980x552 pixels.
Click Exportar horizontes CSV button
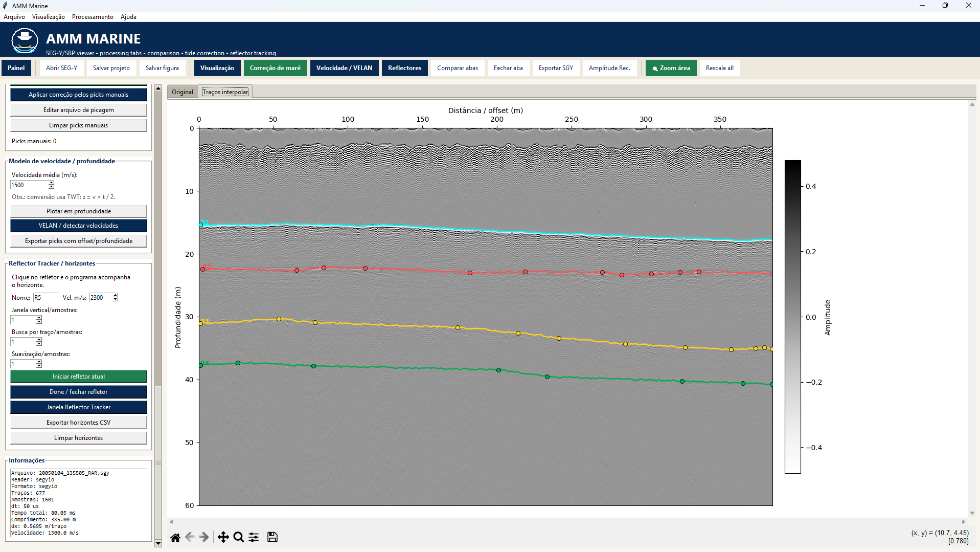pos(79,423)
